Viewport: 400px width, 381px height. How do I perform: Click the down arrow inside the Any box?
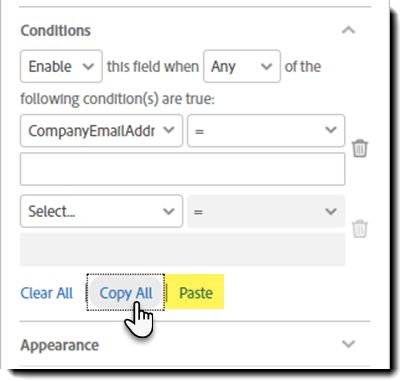[x=266, y=66]
